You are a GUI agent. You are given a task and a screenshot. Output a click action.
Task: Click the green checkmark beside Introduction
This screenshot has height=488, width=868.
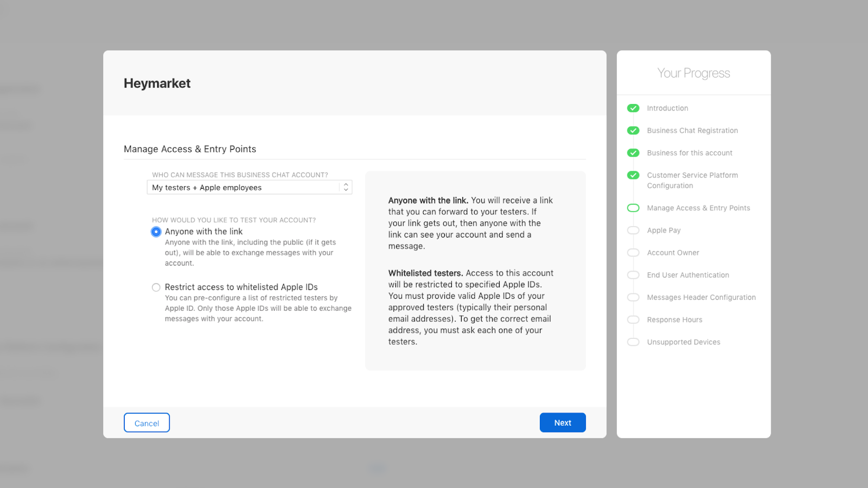(x=633, y=108)
